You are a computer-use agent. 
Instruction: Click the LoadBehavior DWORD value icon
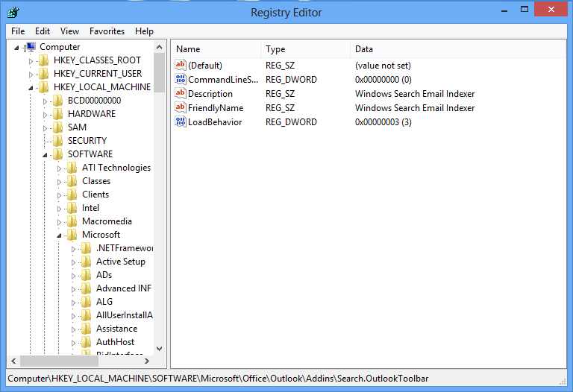click(180, 122)
